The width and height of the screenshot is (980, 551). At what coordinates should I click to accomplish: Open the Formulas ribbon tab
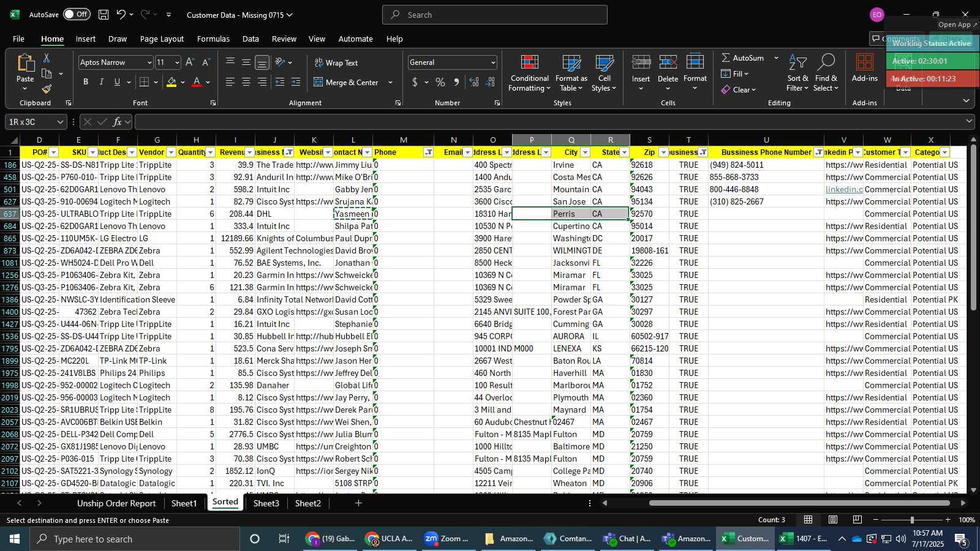(213, 39)
